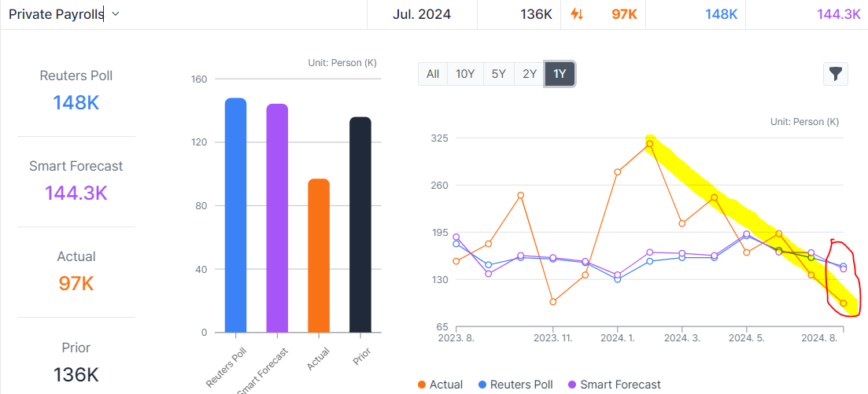
Task: Click the dark Prior bar
Action: (x=360, y=224)
